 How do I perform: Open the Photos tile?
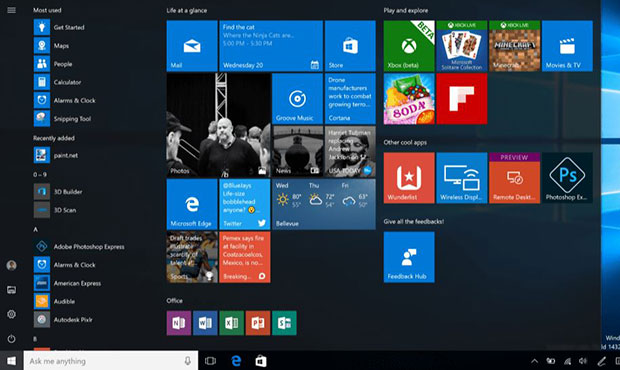pyautogui.click(x=218, y=125)
